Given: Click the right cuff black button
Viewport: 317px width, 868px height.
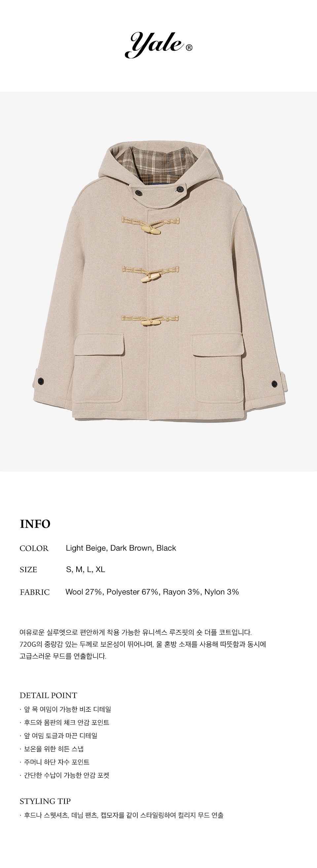Looking at the screenshot, I should (x=275, y=383).
